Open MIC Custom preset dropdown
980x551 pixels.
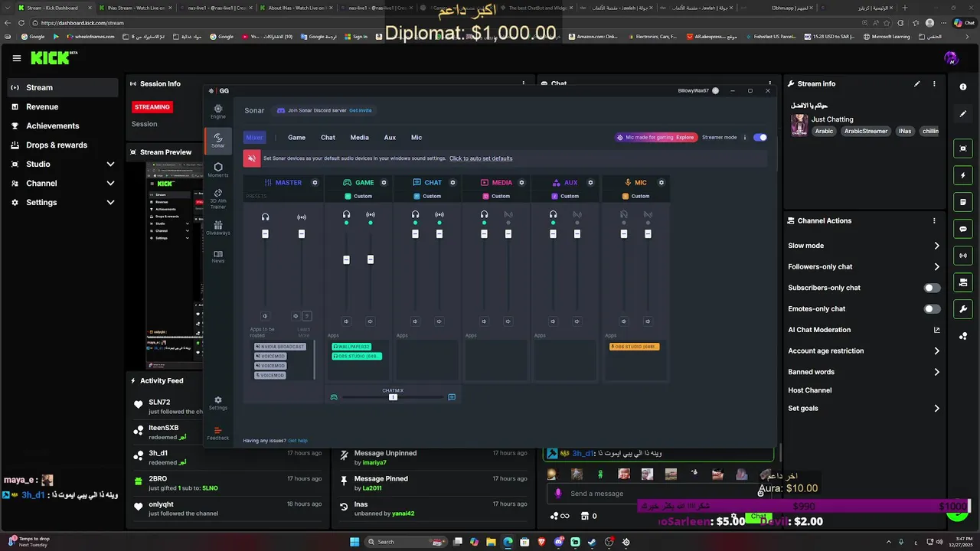(636, 196)
